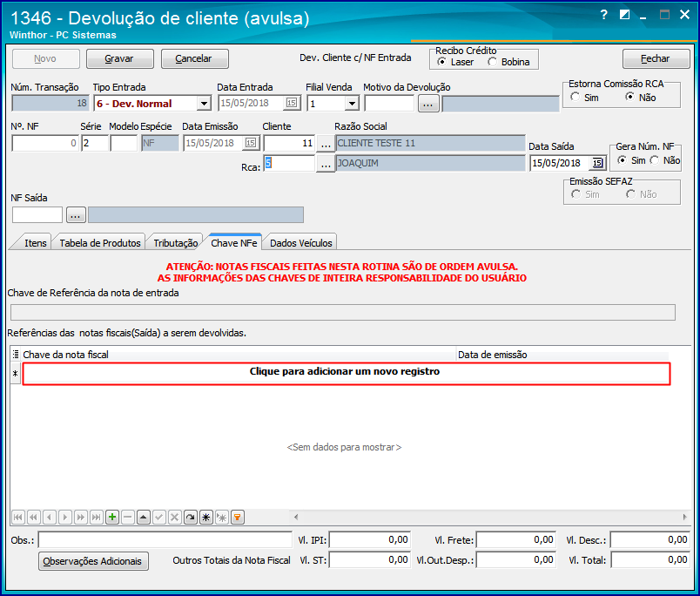Open NF Saída search ellipsis button
Image resolution: width=700 pixels, height=596 pixels.
[x=76, y=215]
